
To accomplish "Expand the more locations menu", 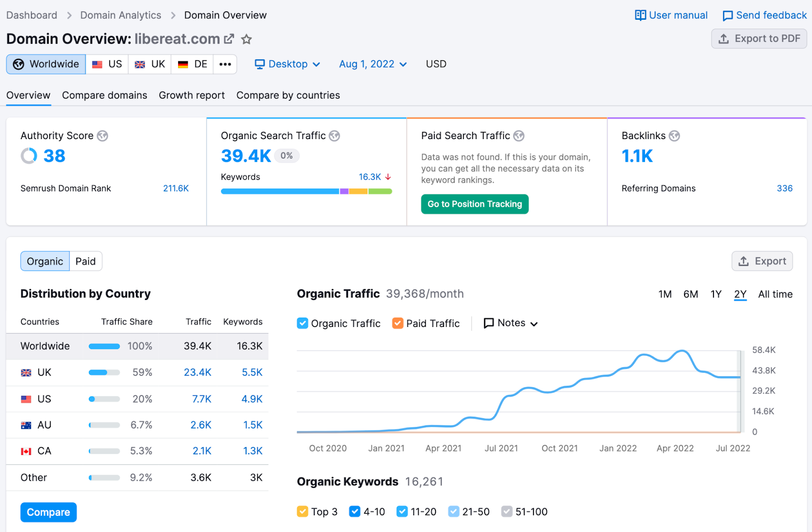I will 225,64.
